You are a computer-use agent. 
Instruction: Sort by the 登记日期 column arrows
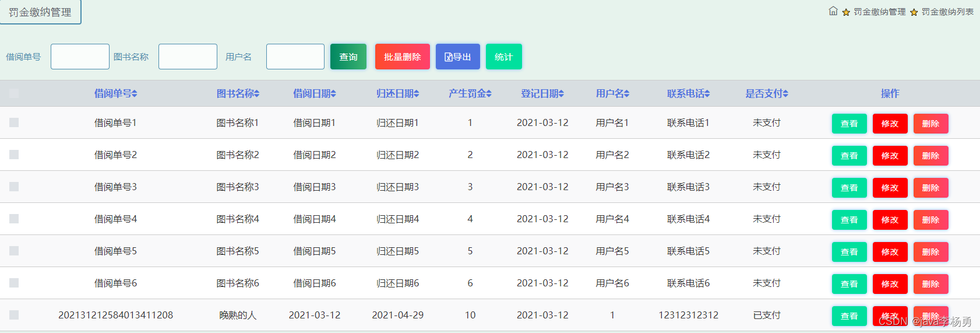tap(561, 94)
